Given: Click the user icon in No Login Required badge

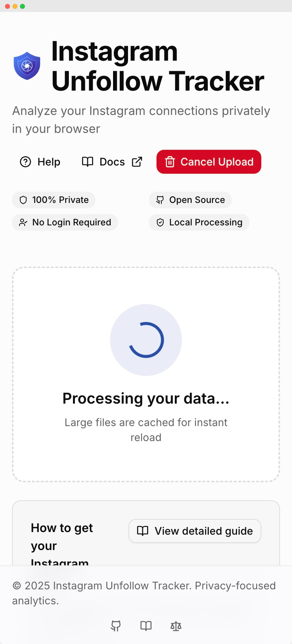Looking at the screenshot, I should (23, 222).
